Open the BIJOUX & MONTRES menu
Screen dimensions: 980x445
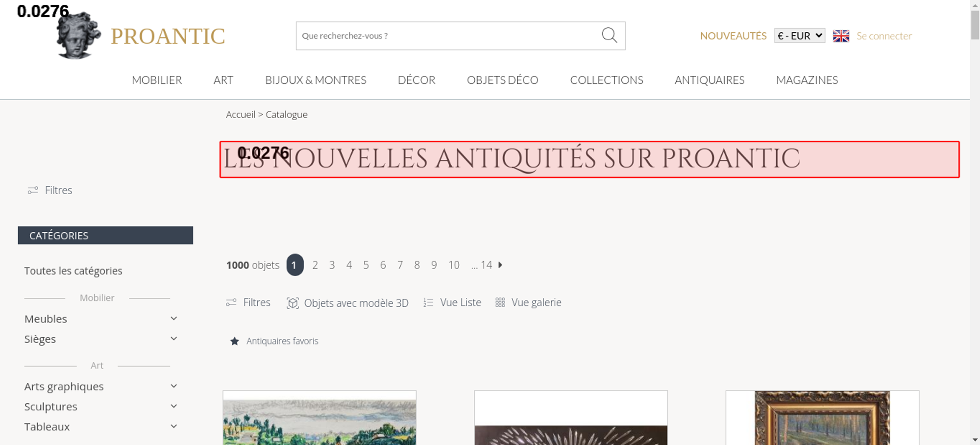316,80
